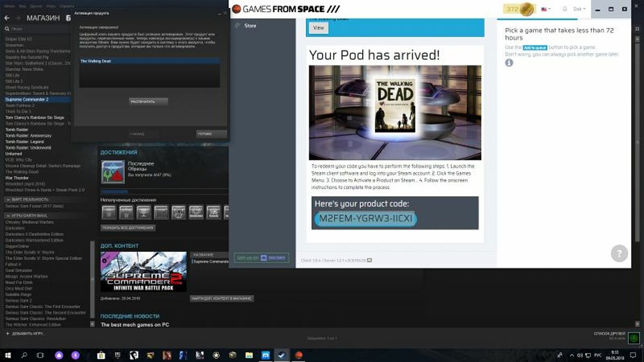Collapse the Virtual Reality games category

click(7, 199)
